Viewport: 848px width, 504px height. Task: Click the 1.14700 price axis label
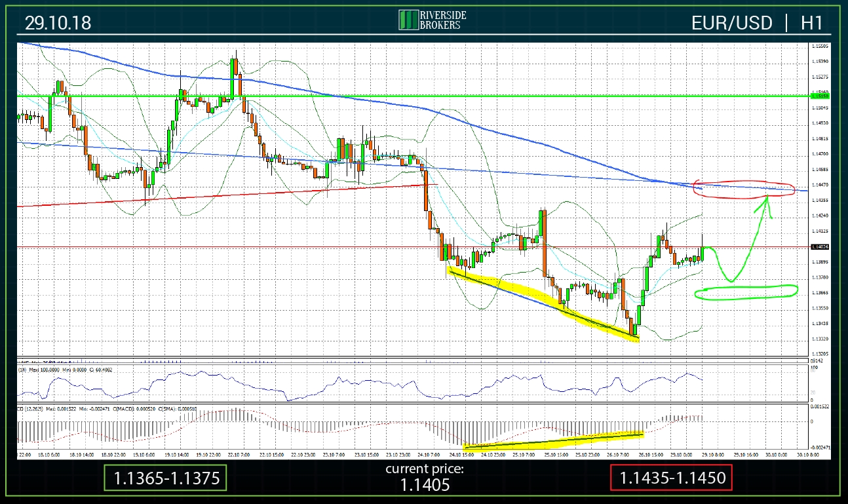820,154
